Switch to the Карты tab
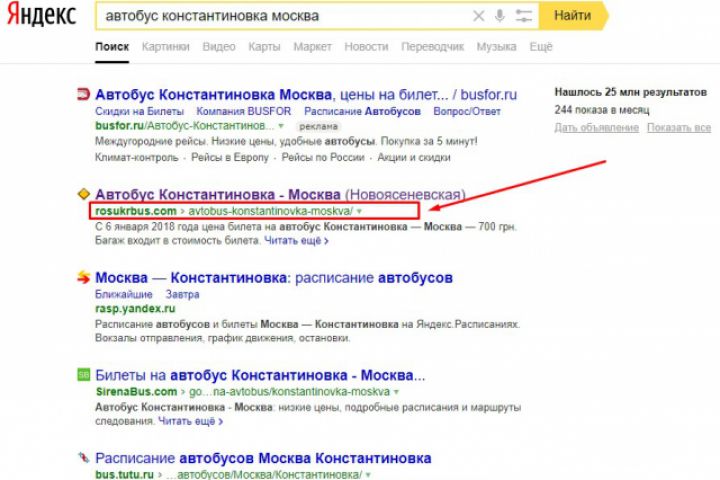 [x=264, y=47]
